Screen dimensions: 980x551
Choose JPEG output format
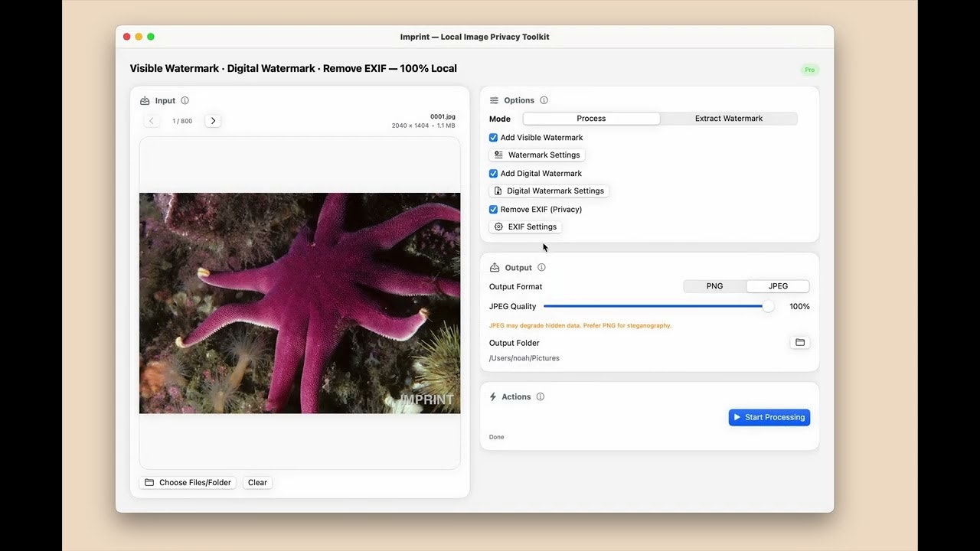(x=778, y=286)
